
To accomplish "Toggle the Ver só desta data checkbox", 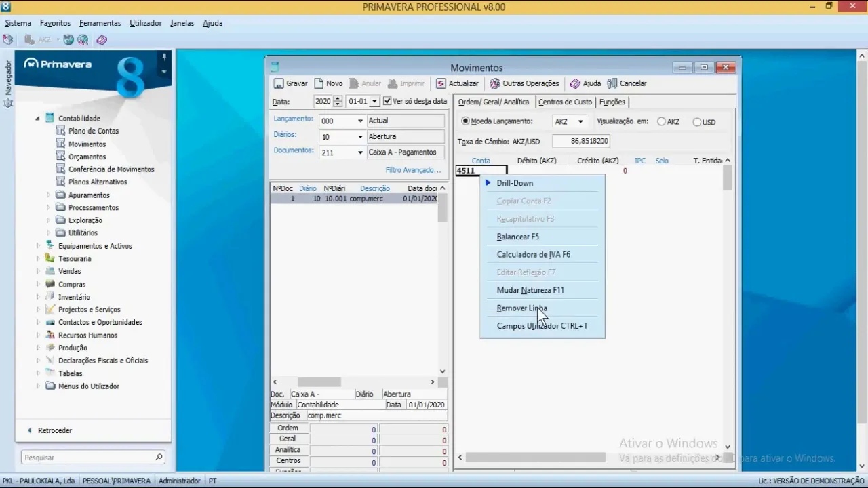I will 387,101.
